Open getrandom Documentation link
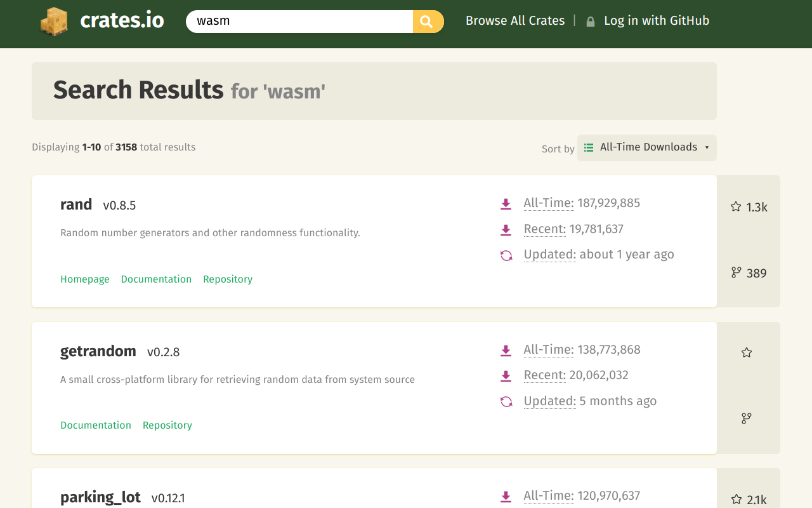Viewport: 812px width, 508px height. tap(96, 425)
